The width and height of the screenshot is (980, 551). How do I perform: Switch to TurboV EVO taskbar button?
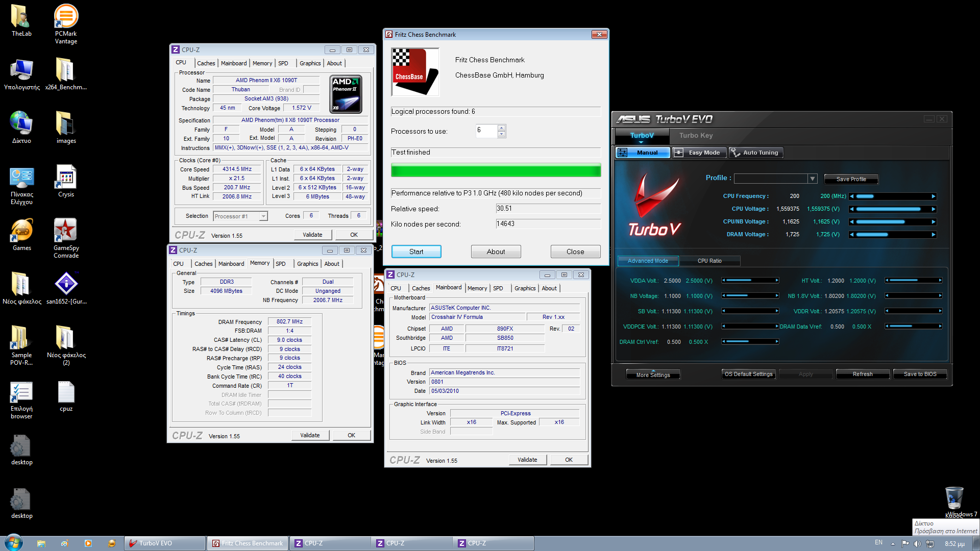[165, 543]
